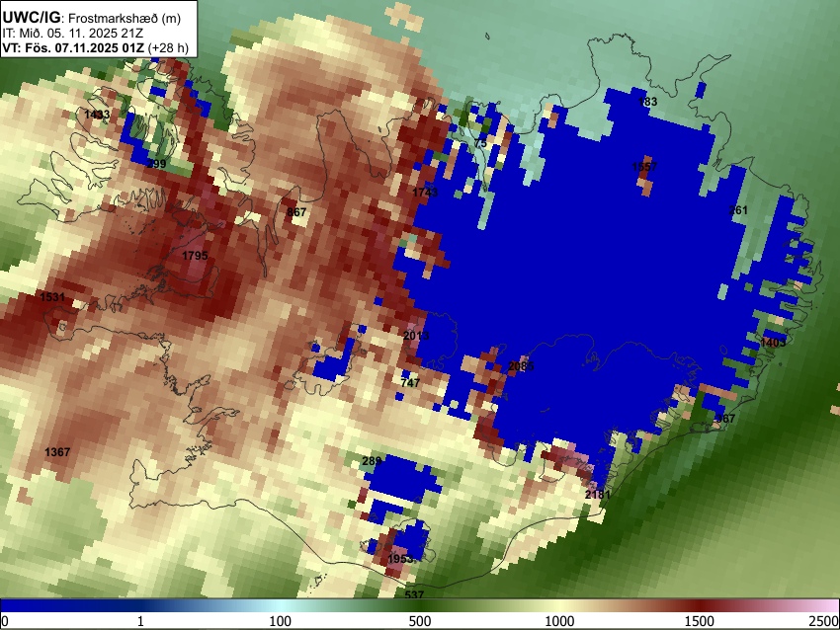Image resolution: width=840 pixels, height=630 pixels.
Task: Click the '1500' tick on the color scale
Action: (699, 621)
